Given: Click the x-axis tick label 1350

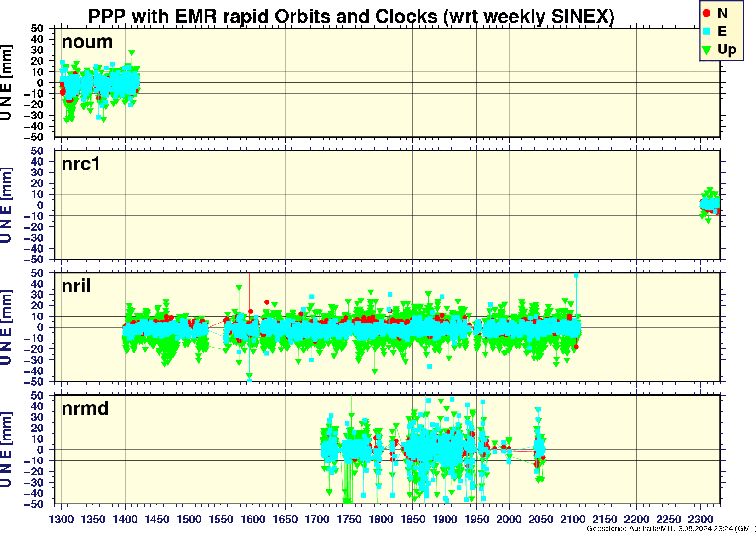Looking at the screenshot, I should [x=93, y=519].
